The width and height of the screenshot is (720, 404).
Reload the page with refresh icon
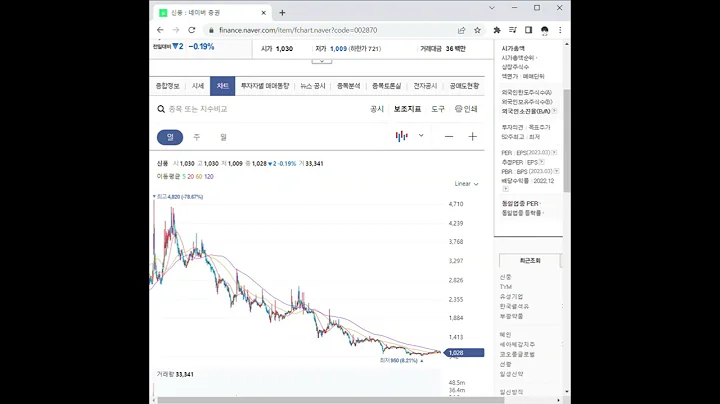[x=192, y=30]
